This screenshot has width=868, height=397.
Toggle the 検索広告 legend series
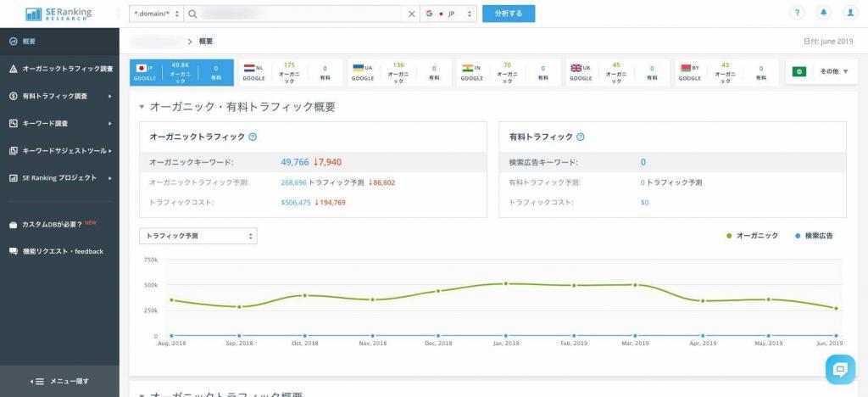(813, 236)
